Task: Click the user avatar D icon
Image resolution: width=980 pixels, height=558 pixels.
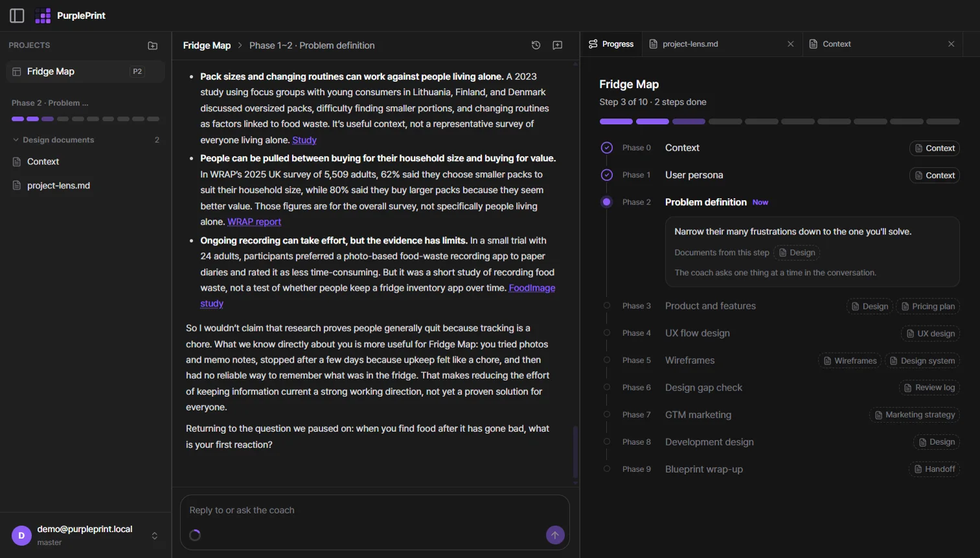Action: (x=21, y=536)
